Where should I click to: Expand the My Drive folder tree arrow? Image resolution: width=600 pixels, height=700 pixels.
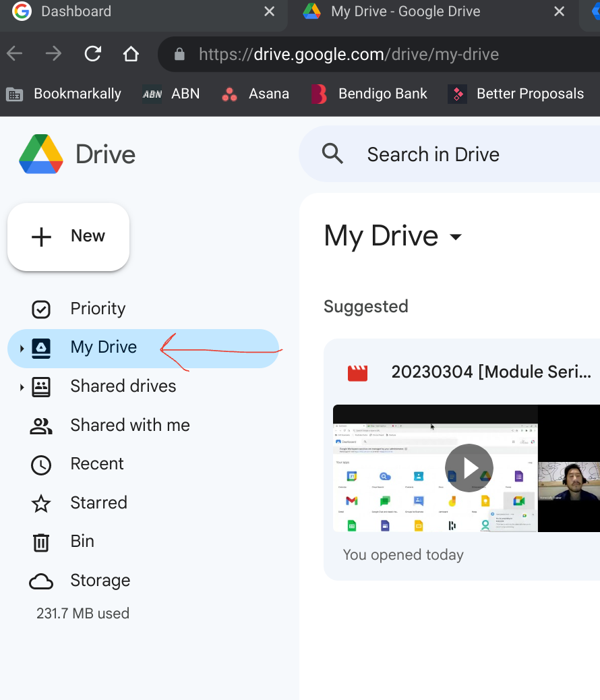pyautogui.click(x=22, y=348)
